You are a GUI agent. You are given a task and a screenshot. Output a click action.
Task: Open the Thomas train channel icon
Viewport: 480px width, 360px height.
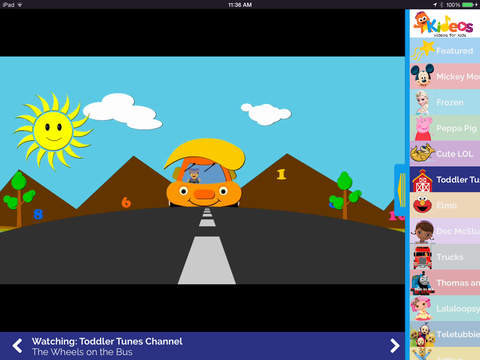[422, 283]
